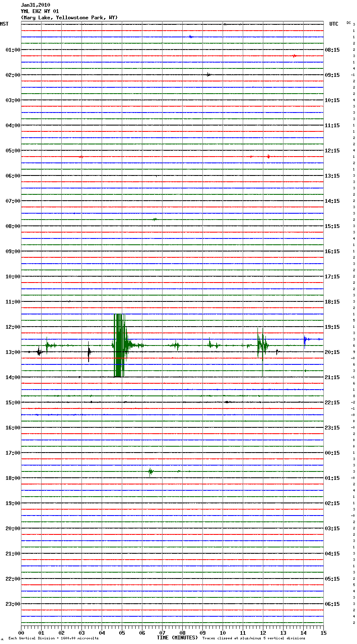The width and height of the screenshot is (357, 644).
Task: Click the 16:15 UTC time label
Action: pyautogui.click(x=332, y=251)
